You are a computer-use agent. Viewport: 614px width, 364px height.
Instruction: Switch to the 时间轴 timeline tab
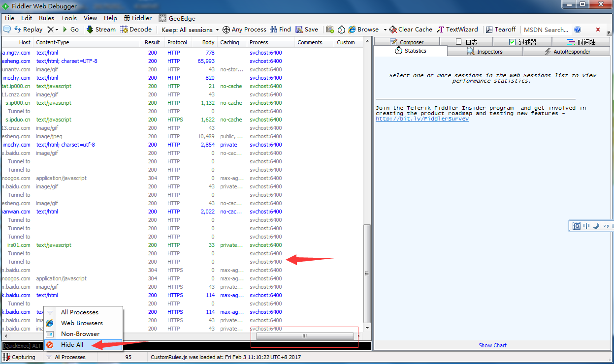581,42
